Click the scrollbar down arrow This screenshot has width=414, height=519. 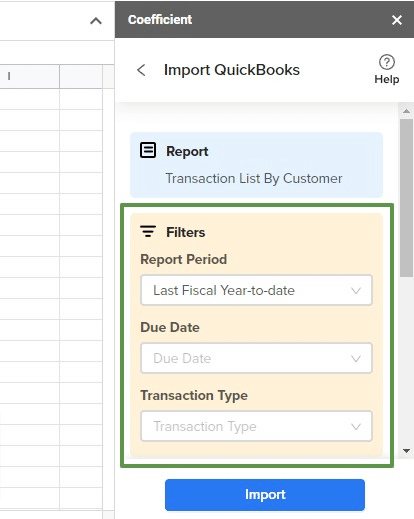[x=406, y=451]
